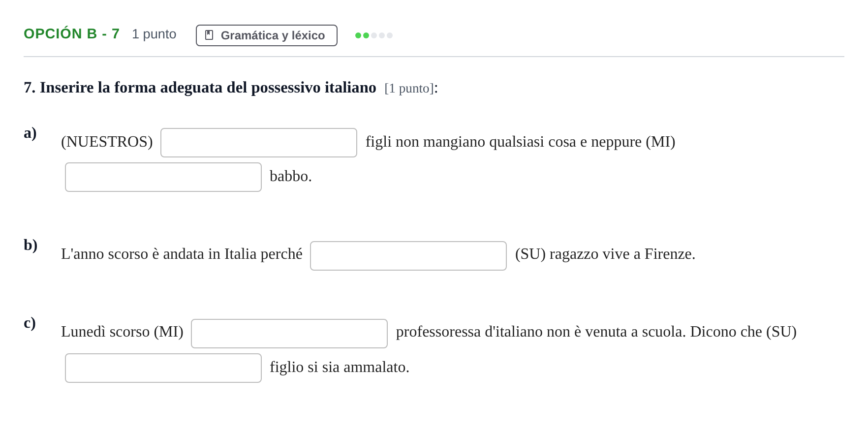
Task: Click the c) item label
Action: pos(30,323)
